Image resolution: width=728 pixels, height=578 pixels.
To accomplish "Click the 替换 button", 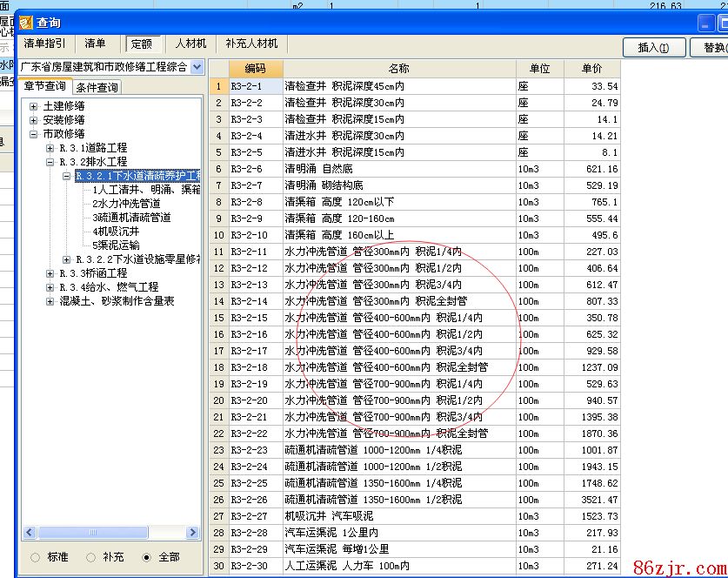I will (710, 47).
